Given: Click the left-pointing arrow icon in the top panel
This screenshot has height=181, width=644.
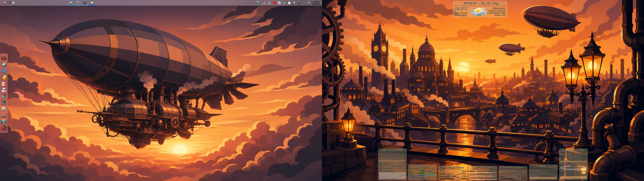Looking at the screenshot, I should [13, 3].
